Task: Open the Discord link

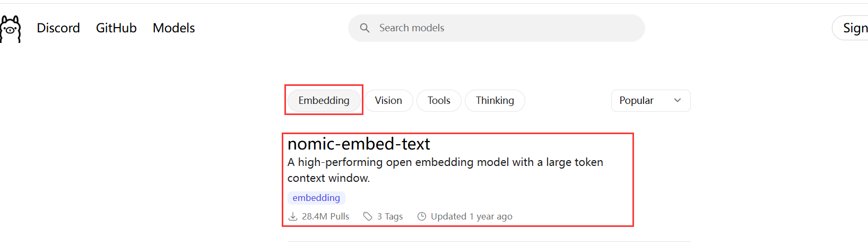Action: pos(58,28)
